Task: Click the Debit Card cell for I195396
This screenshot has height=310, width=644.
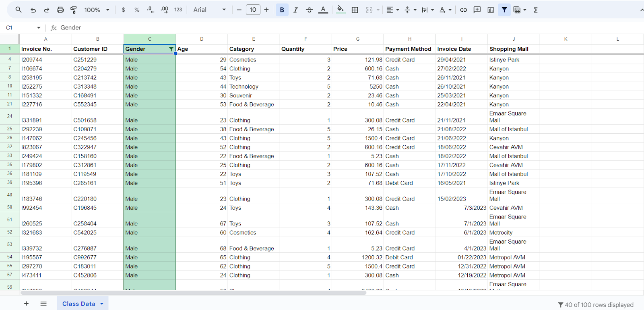Action: pos(410,183)
